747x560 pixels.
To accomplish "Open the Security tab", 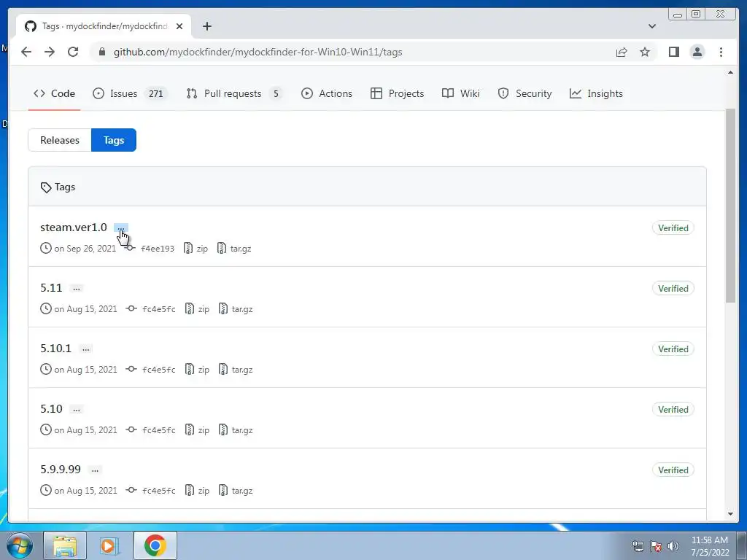I will (x=525, y=94).
